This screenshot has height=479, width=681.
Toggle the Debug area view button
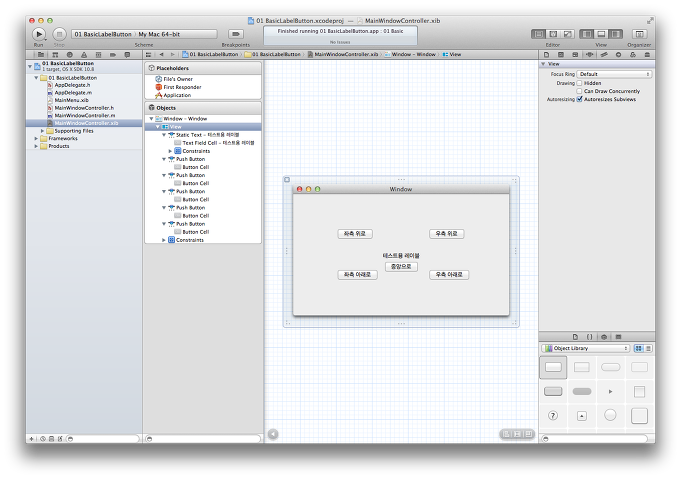coord(601,34)
